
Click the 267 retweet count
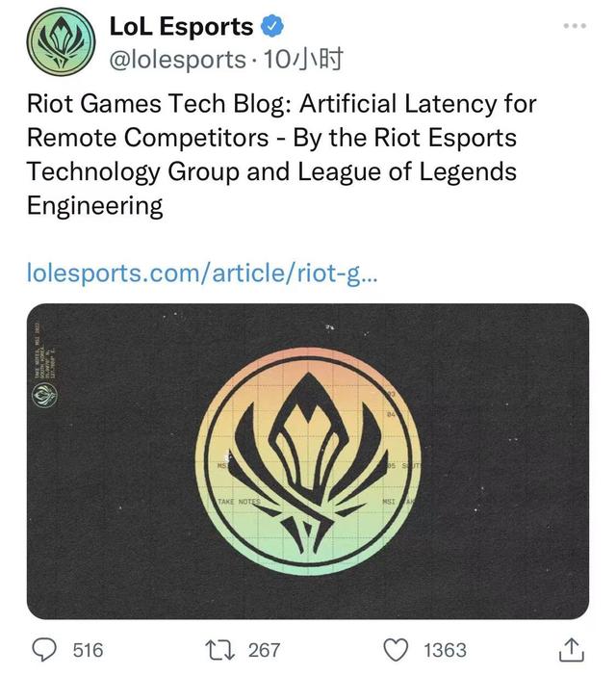click(x=264, y=650)
